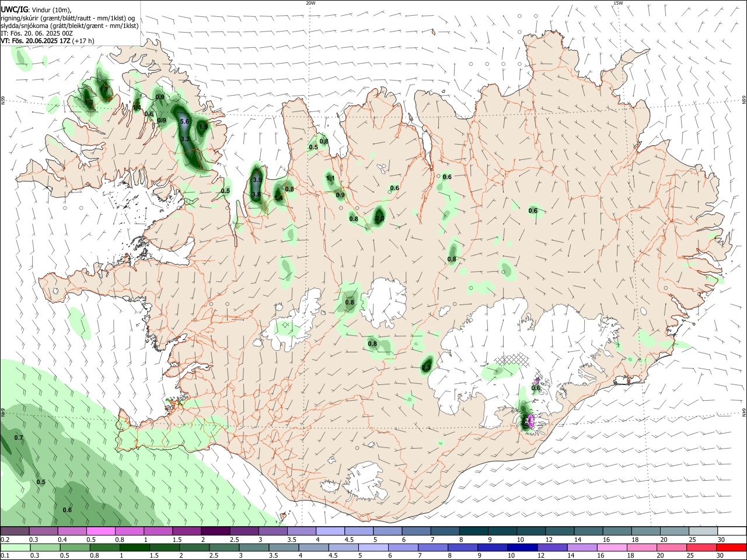Click the bright red swatch ending the rain legend

732,547
